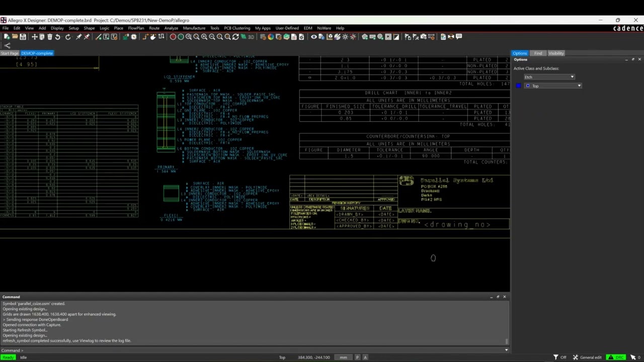Click the Top layer status bar label
The width and height of the screenshot is (644, 362).
point(282,357)
